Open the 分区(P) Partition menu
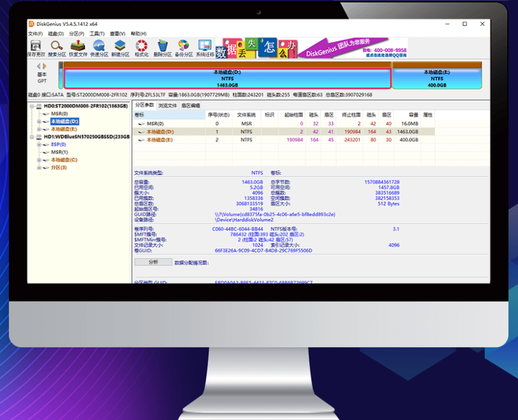 tap(77, 34)
